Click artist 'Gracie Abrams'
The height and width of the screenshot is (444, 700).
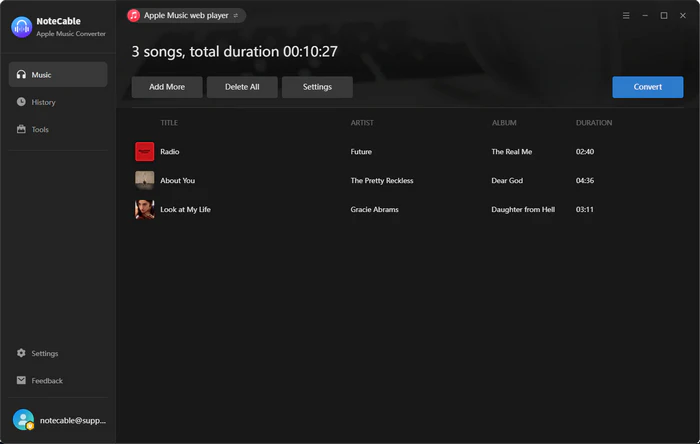(375, 209)
